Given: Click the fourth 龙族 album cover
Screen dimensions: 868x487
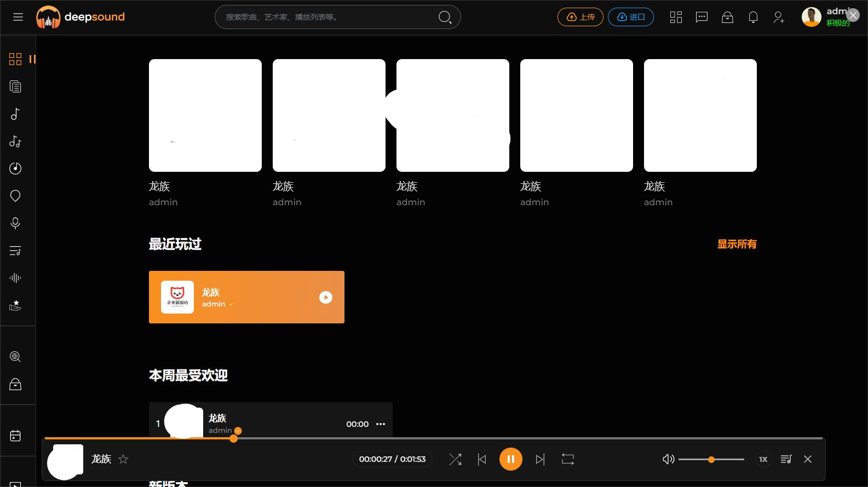Looking at the screenshot, I should pos(577,115).
